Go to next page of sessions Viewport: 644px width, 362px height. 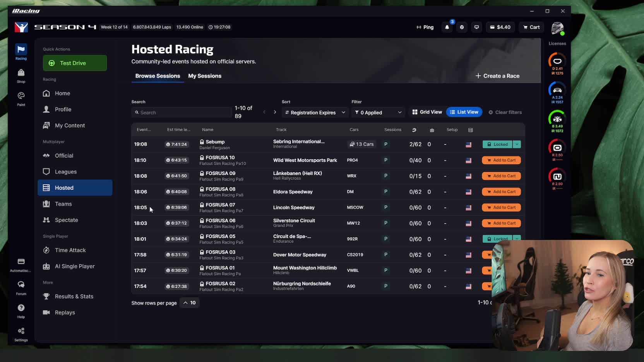(x=275, y=112)
